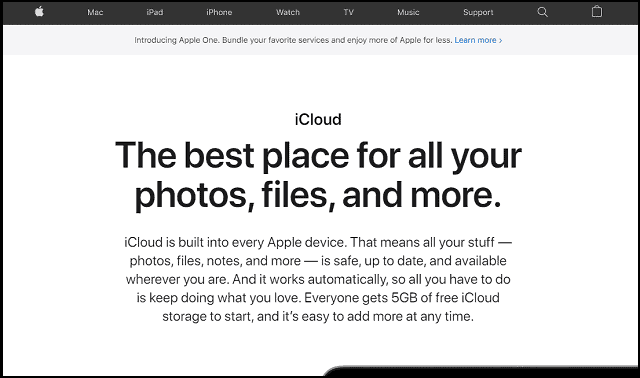Image resolution: width=640 pixels, height=378 pixels.
Task: Select TV in the top navigation
Action: (x=349, y=12)
